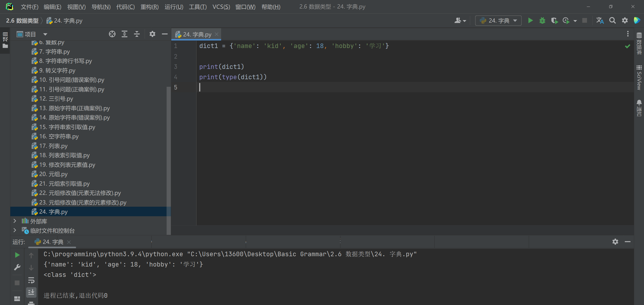Open 17. 列表.py in the project tree
644x305 pixels.
click(53, 146)
